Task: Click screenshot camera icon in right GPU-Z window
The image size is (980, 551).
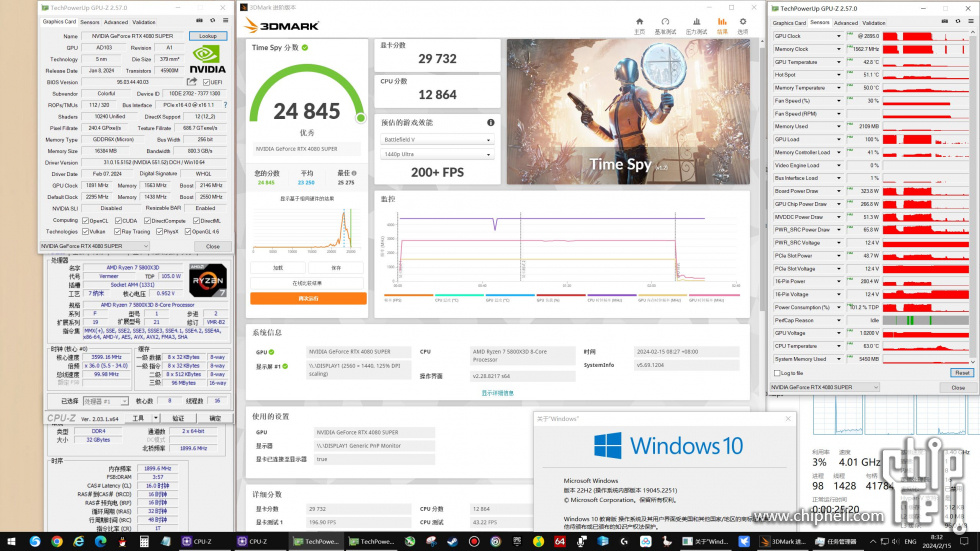Action: pos(944,22)
